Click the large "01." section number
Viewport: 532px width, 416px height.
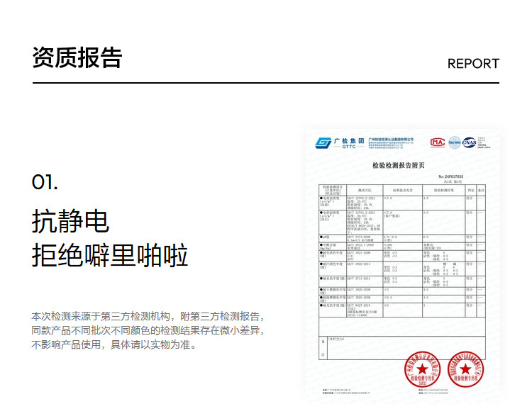pos(45,182)
